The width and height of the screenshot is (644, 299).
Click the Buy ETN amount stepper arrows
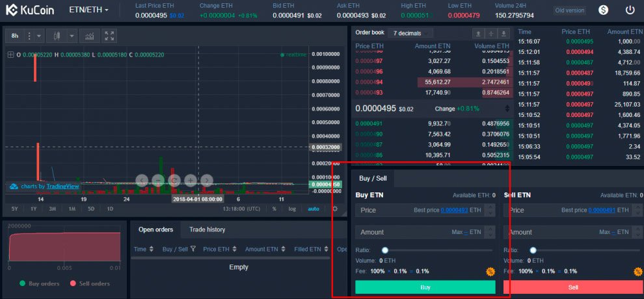pos(490,232)
